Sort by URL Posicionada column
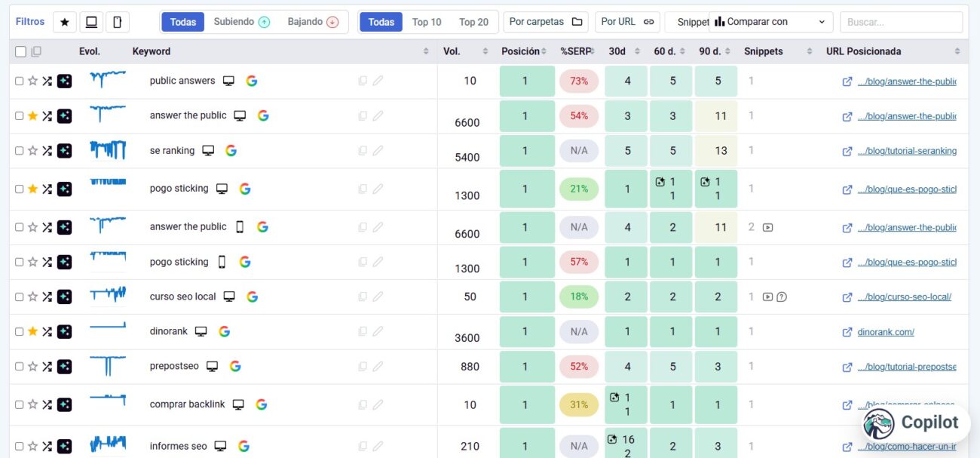The width and height of the screenshot is (980, 458). tap(957, 51)
